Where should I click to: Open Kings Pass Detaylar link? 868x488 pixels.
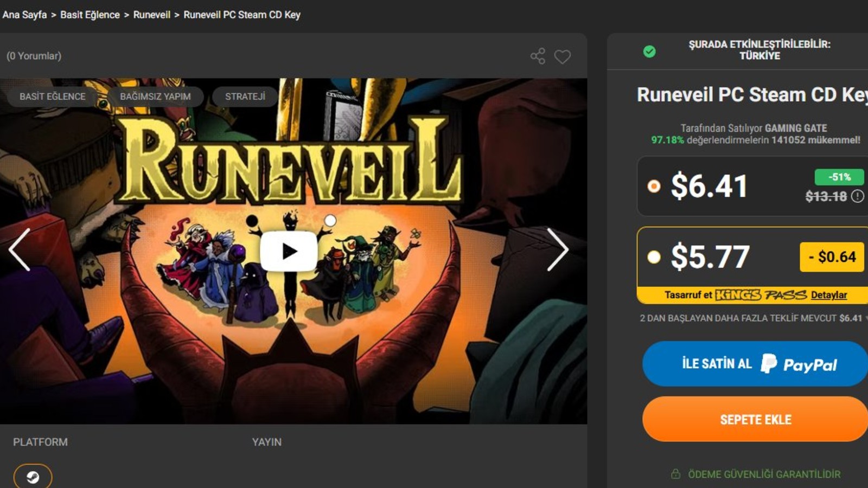click(x=829, y=295)
